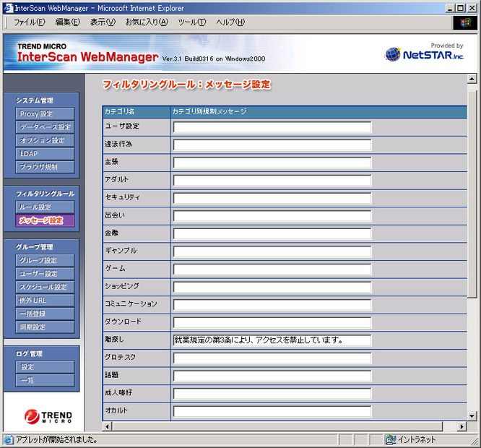Open the ツール(T) menu

192,22
